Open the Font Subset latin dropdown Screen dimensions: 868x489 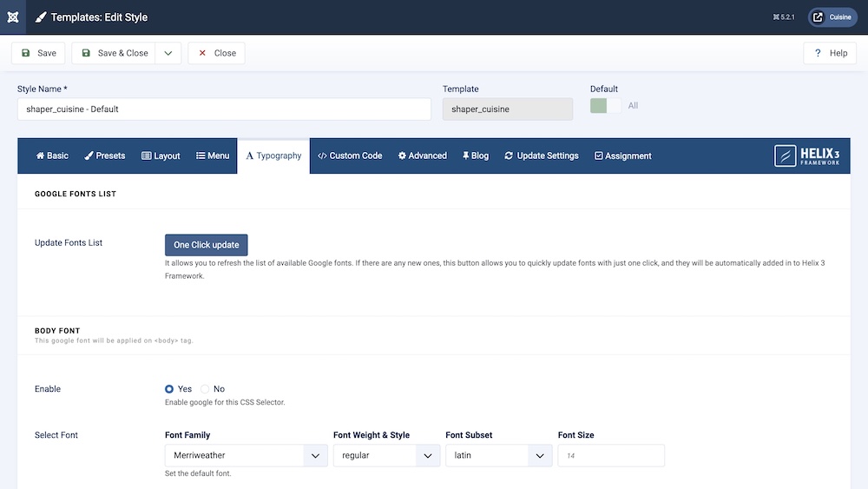498,455
